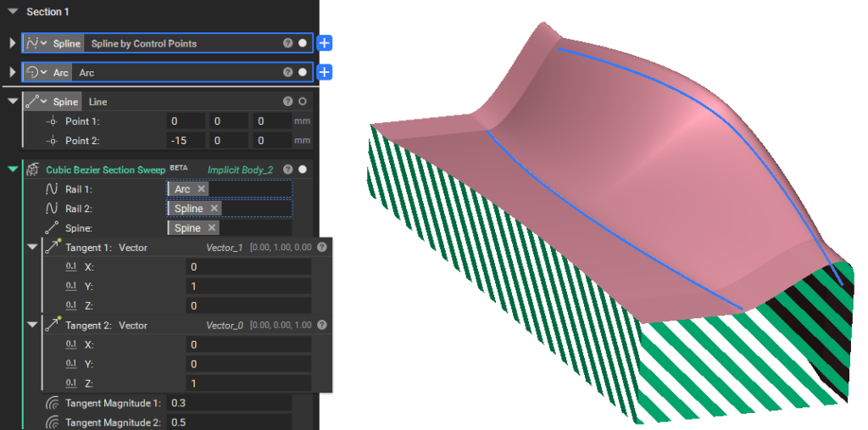Toggle the hollow visibility circle on Spine Line
868x430 pixels.
(x=303, y=102)
